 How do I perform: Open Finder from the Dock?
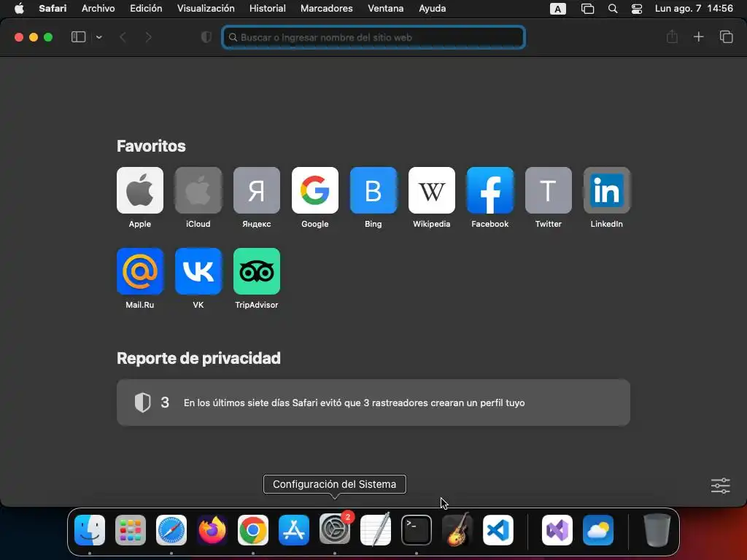click(90, 529)
